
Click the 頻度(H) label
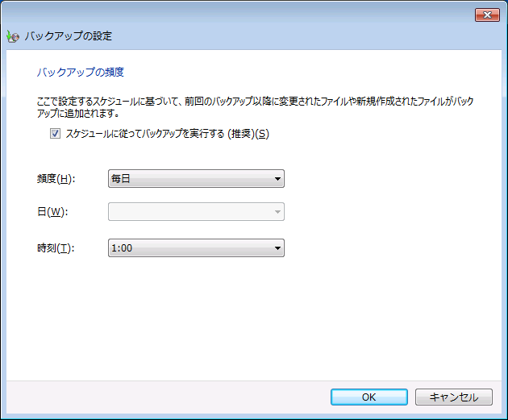[x=56, y=179]
